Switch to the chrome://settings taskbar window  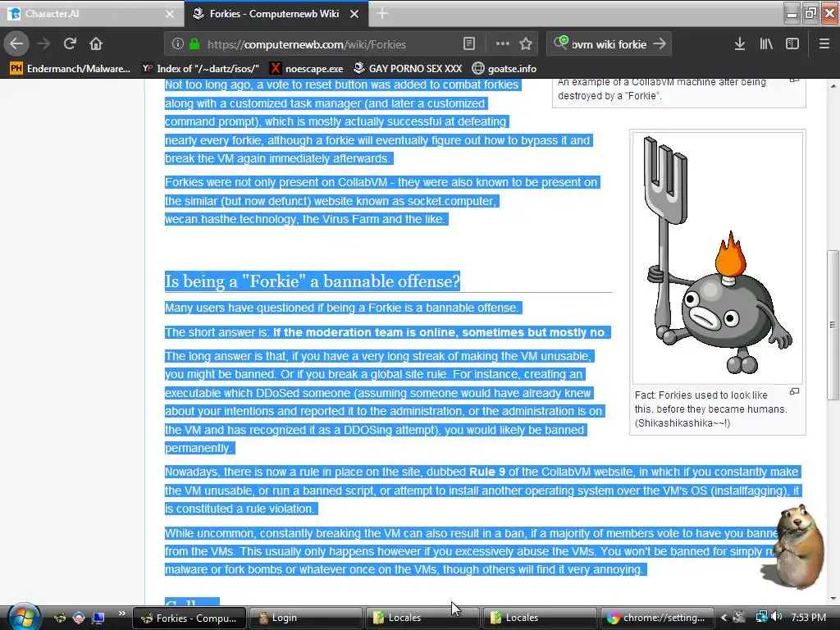(656, 619)
